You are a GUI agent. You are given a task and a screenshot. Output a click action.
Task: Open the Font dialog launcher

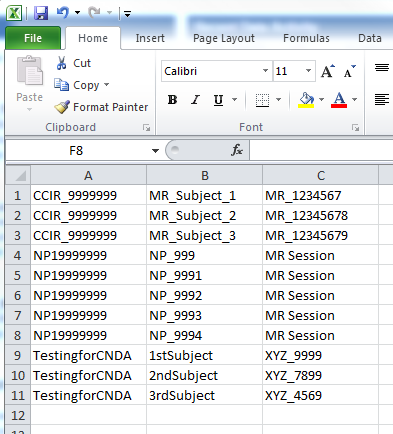tap(356, 127)
